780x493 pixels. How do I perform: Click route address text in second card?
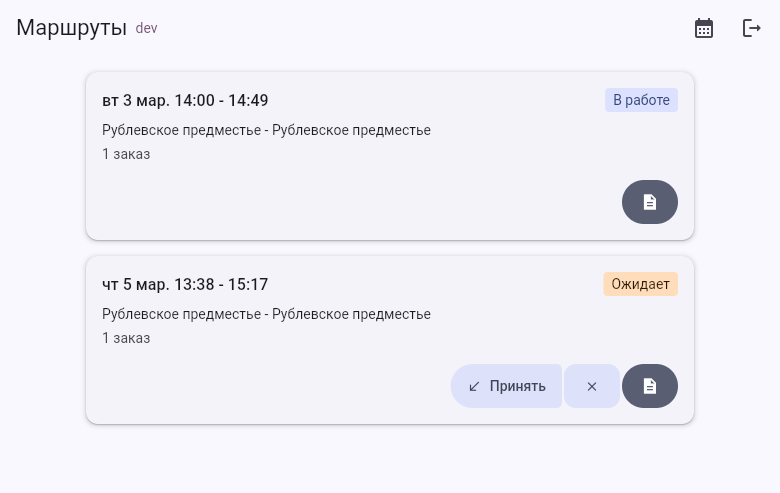pos(266,314)
